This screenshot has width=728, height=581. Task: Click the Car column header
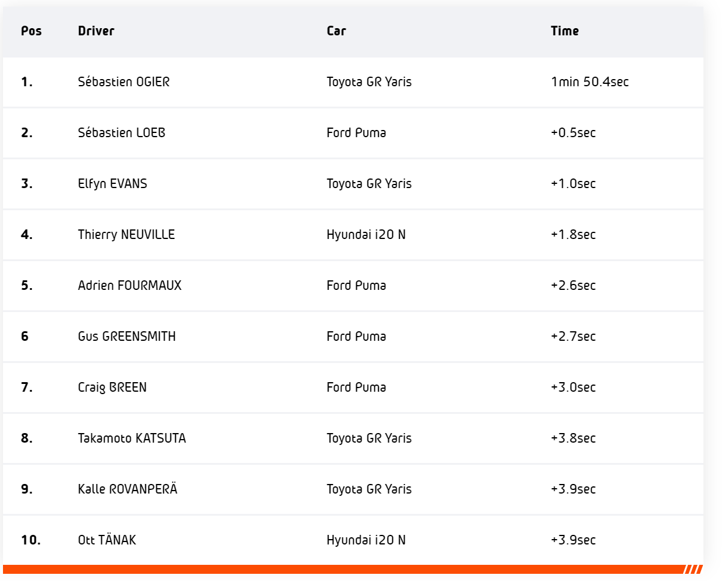tap(336, 31)
